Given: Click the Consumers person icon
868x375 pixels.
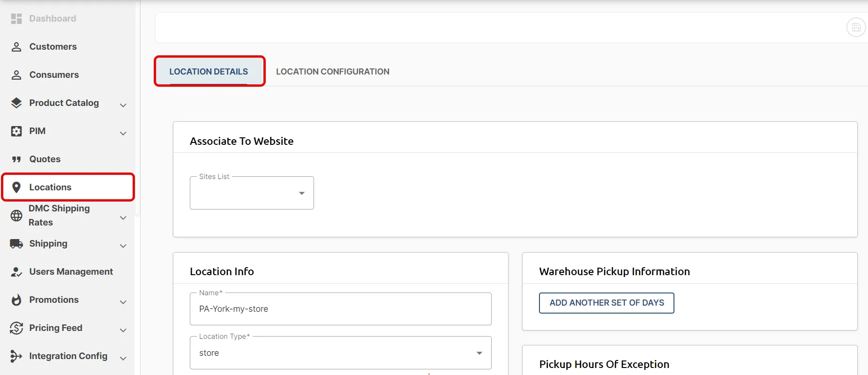Looking at the screenshot, I should [16, 75].
